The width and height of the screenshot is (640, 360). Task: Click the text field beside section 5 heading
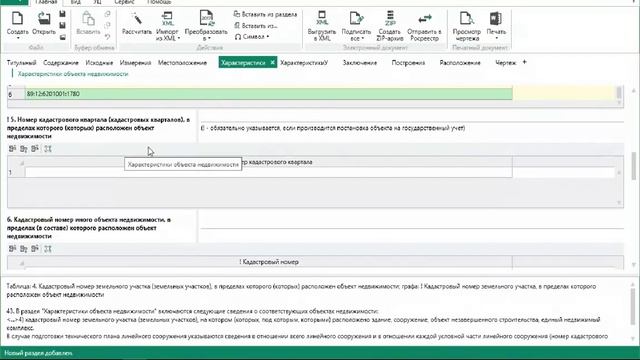coord(412,117)
